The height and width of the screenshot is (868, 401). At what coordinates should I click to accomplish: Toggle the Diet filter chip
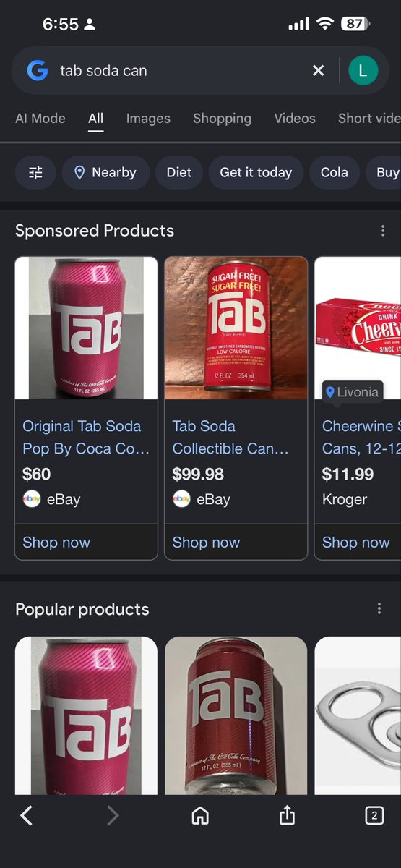pyautogui.click(x=179, y=172)
